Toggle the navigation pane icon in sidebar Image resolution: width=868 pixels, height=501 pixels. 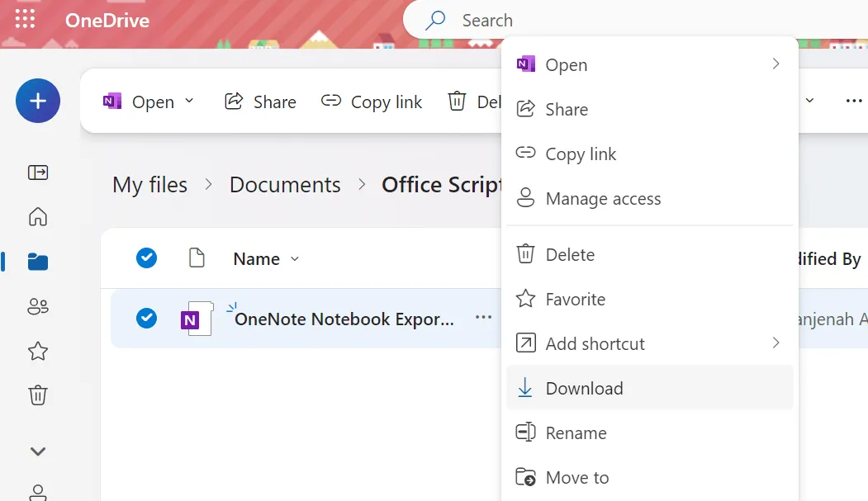click(38, 172)
